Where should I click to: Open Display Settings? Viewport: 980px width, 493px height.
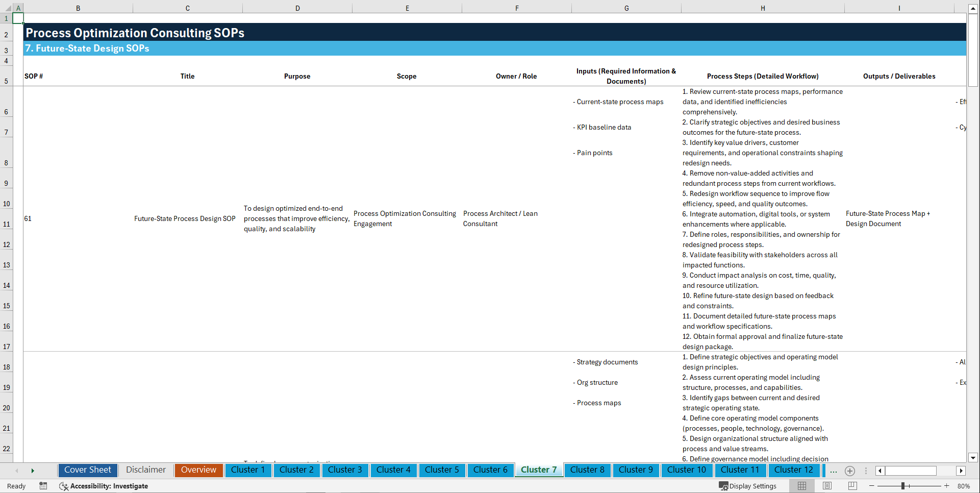coord(748,486)
